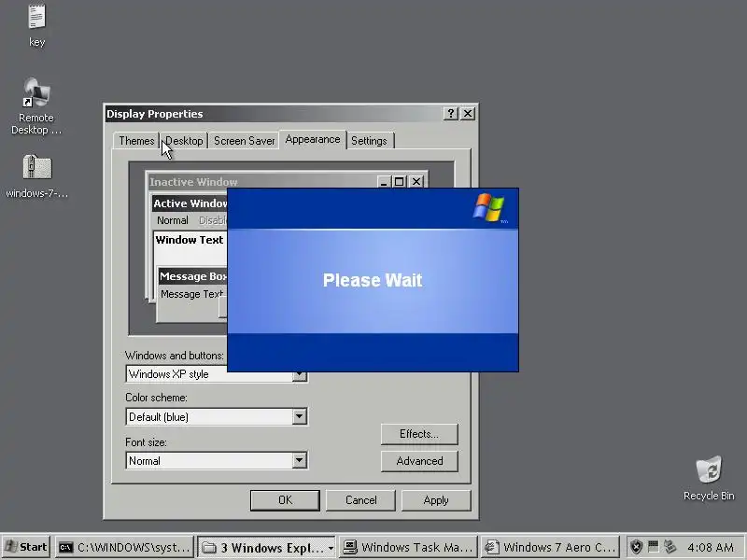Switch to the Desktop tab
This screenshot has height=560, width=747.
coord(184,141)
